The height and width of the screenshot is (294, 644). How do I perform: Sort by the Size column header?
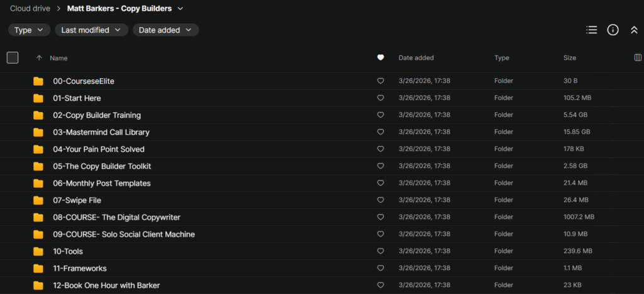coord(570,58)
